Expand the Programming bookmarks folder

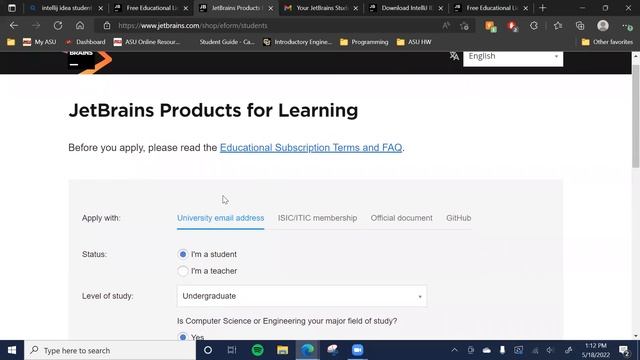click(364, 42)
